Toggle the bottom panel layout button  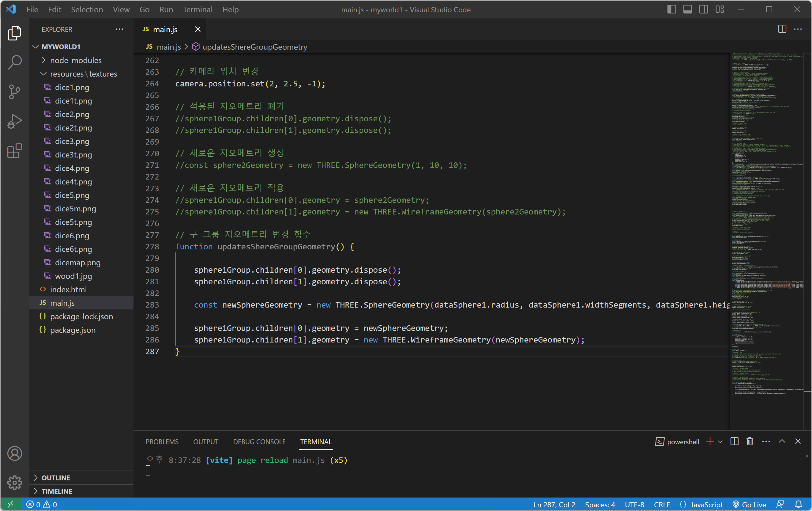(x=688, y=9)
